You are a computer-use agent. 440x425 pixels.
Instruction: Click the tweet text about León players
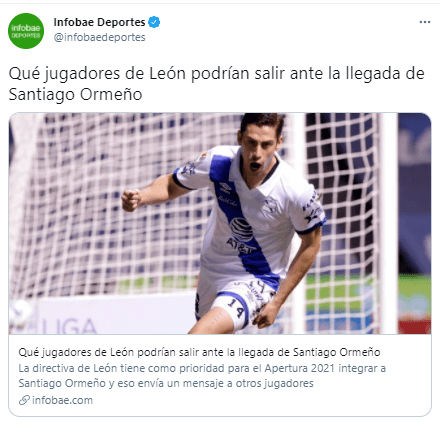pyautogui.click(x=216, y=84)
